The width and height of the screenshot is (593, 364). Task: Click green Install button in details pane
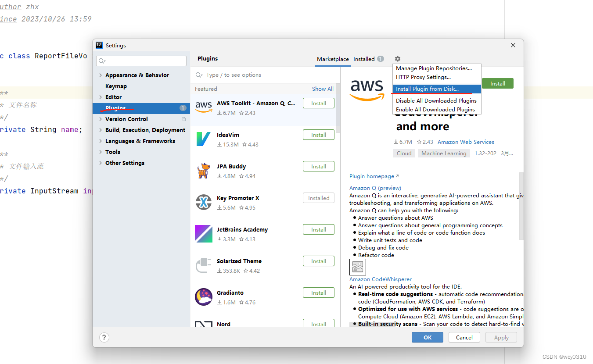pyautogui.click(x=497, y=83)
